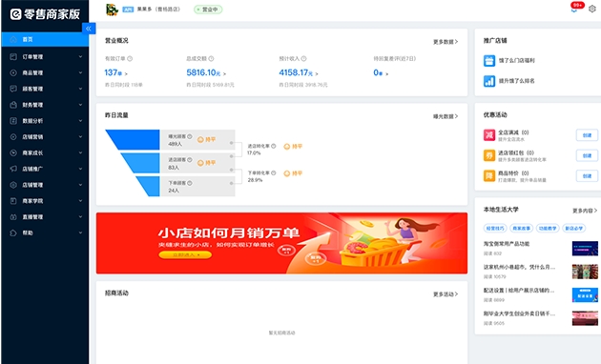Expand the 帮助 chevron
The width and height of the screenshot is (601, 364).
coord(80,233)
